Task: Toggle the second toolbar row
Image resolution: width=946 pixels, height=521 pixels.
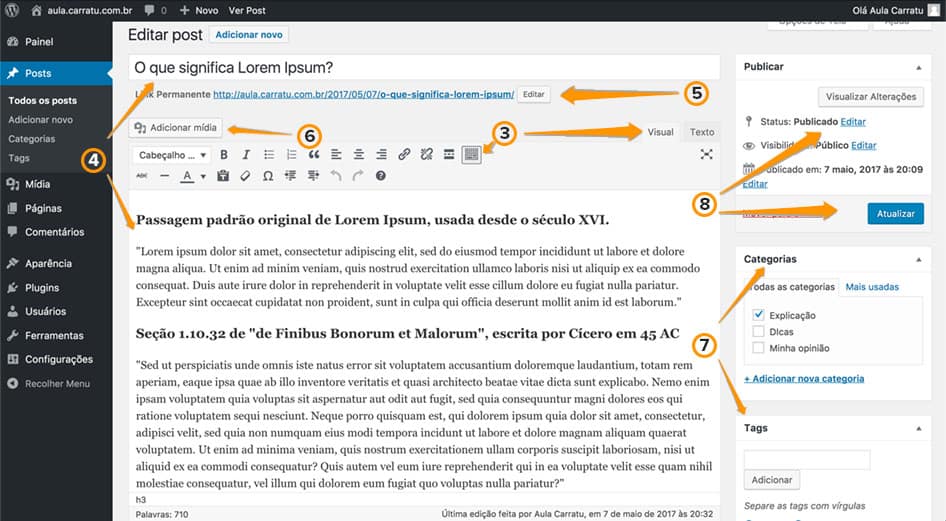Action: [x=471, y=155]
